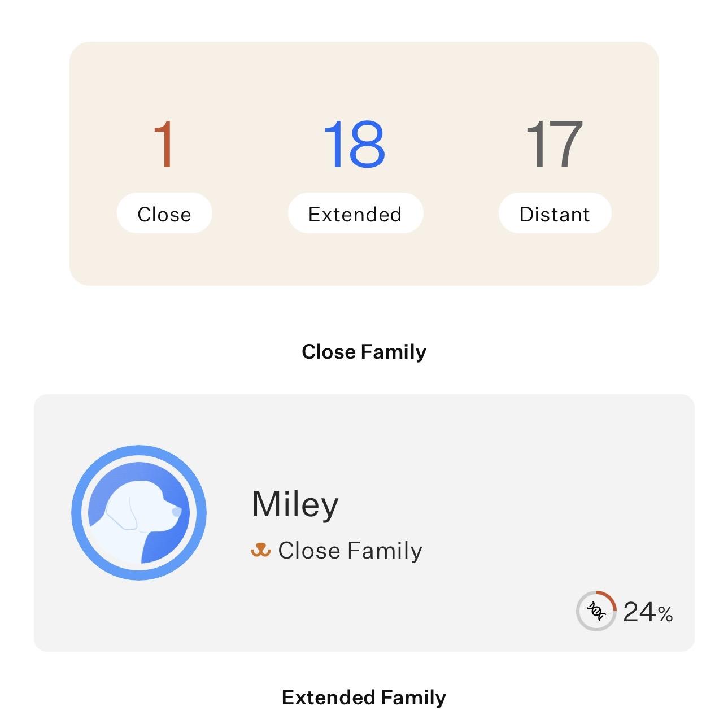This screenshot has height=728, width=728.
Task: Click the percent sign after 24
Action: [x=665, y=614]
